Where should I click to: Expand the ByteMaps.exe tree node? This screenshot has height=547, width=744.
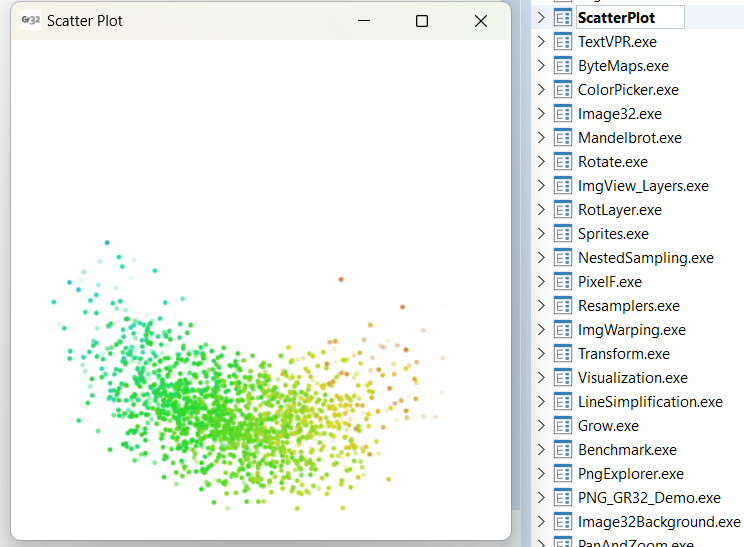(541, 66)
